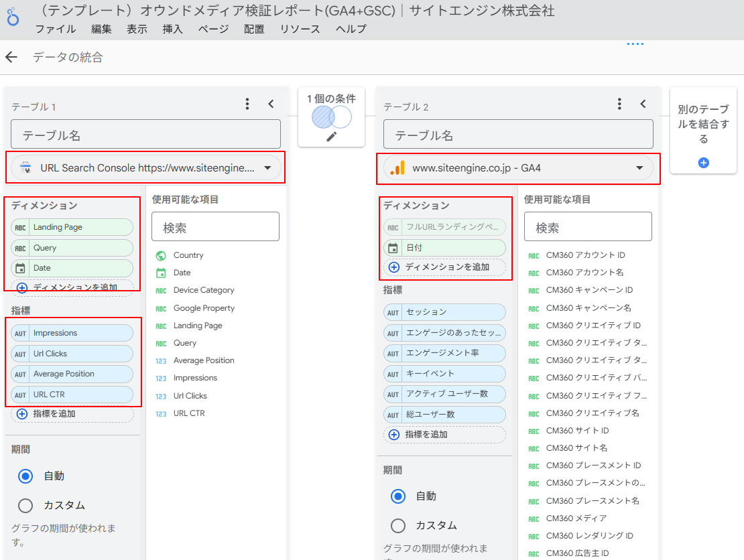Click the Table 2 available fields 検索 box
Viewport: 744px width, 560px height.
tap(588, 226)
